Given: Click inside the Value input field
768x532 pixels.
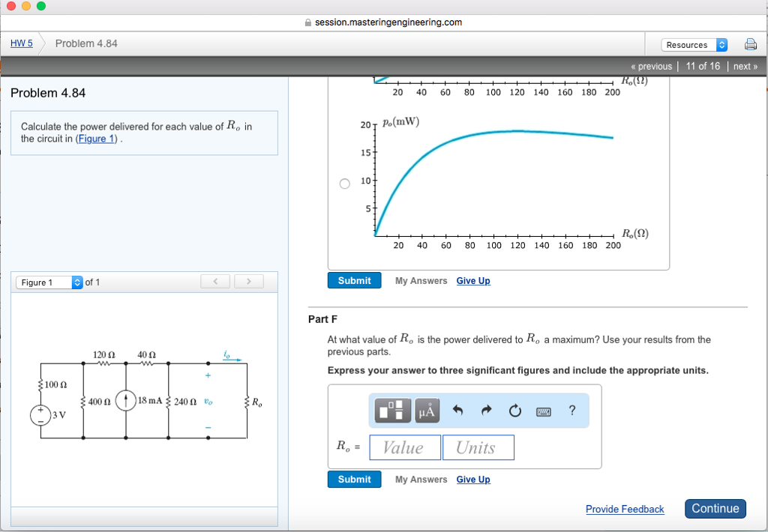Looking at the screenshot, I should (405, 447).
